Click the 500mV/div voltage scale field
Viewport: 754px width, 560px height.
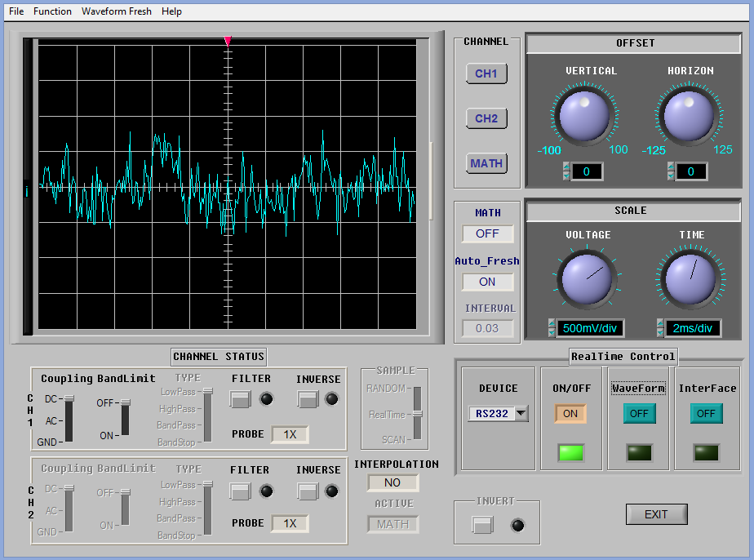pos(590,328)
